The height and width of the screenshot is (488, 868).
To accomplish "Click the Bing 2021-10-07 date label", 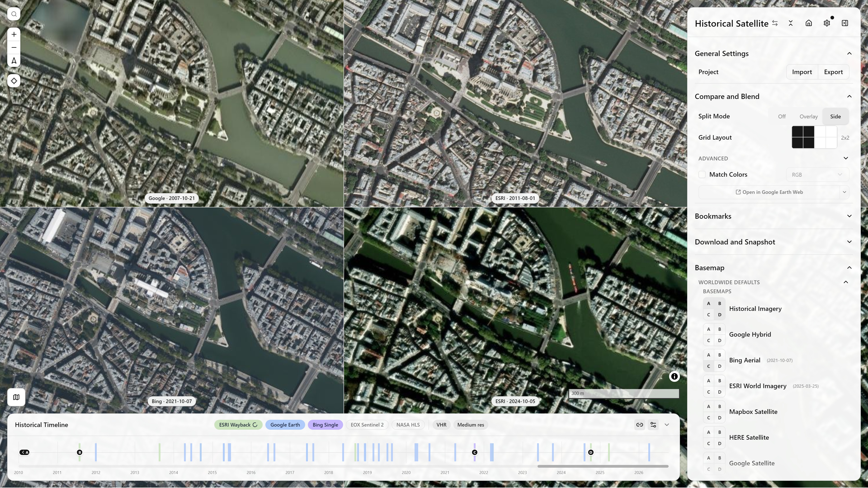I will [x=172, y=401].
